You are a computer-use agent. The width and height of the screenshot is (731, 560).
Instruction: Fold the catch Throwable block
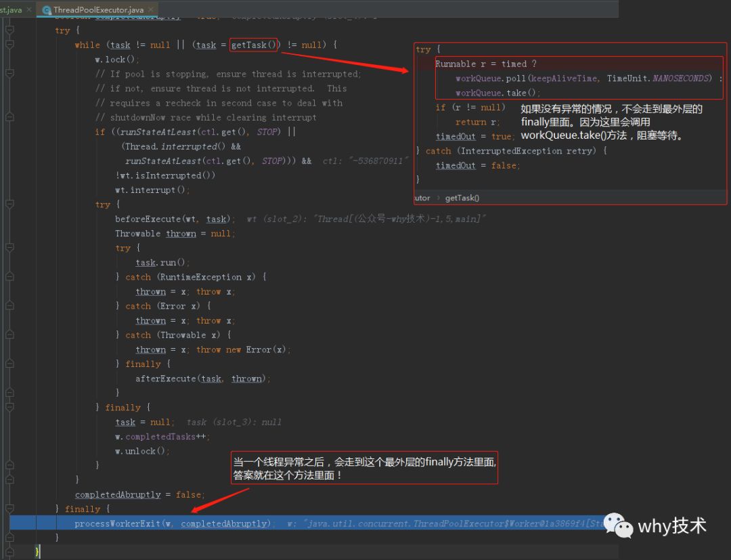point(9,335)
